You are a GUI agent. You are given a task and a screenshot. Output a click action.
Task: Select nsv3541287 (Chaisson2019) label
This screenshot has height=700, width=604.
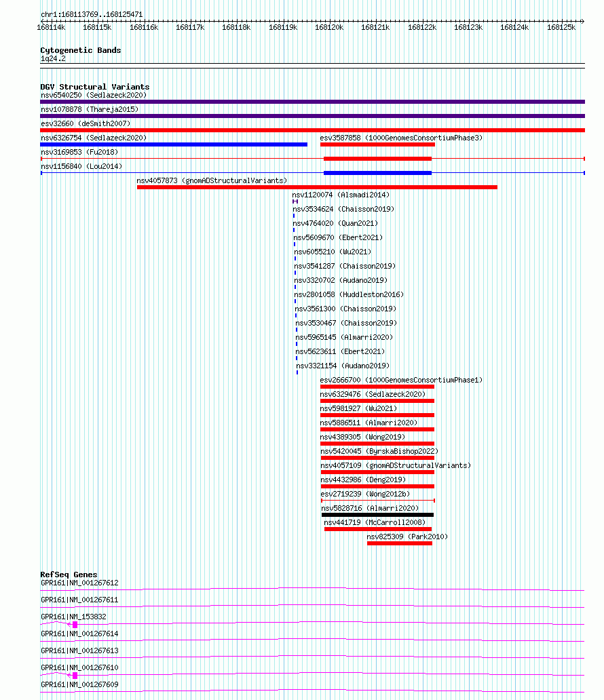345,267
